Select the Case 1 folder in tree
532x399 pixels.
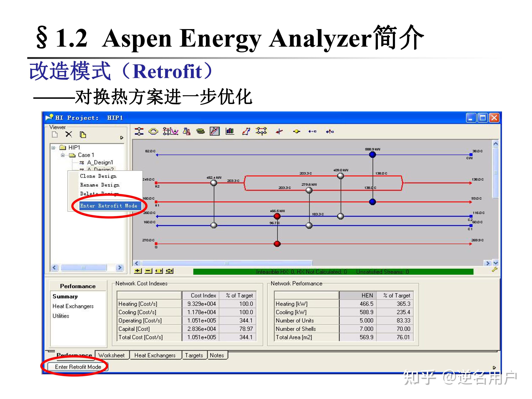[86, 155]
